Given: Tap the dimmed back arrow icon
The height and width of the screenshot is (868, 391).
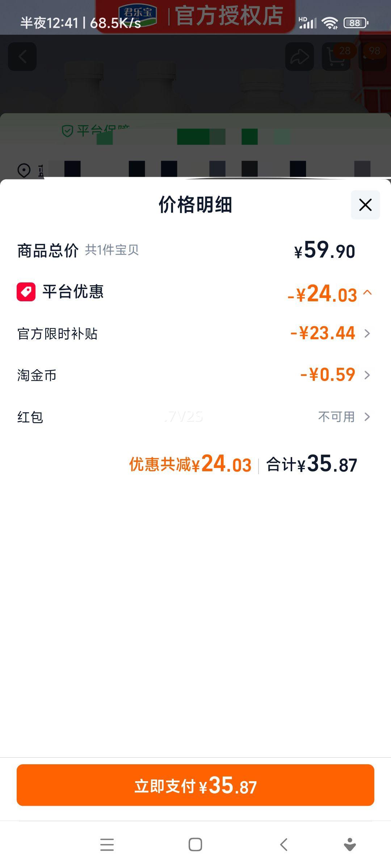Looking at the screenshot, I should click(22, 56).
